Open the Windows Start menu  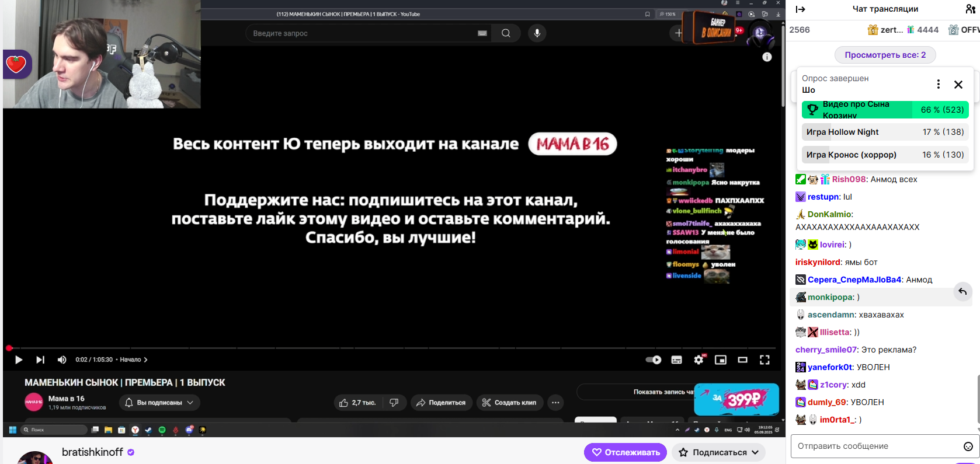pos(12,430)
